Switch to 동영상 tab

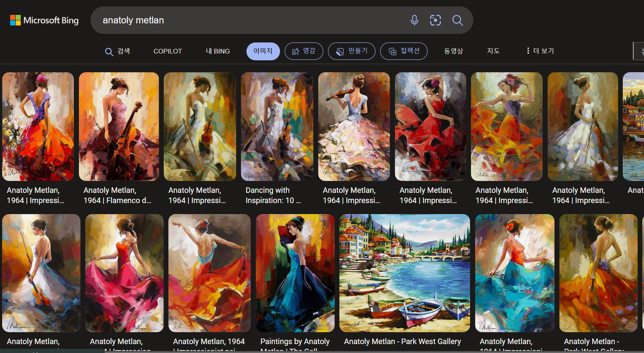pyautogui.click(x=454, y=51)
